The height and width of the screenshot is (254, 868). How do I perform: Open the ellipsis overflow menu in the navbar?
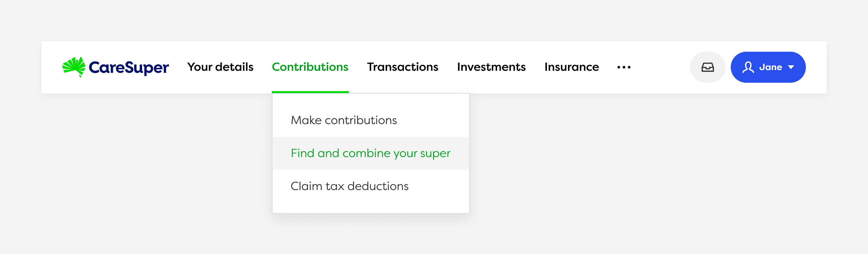click(624, 68)
